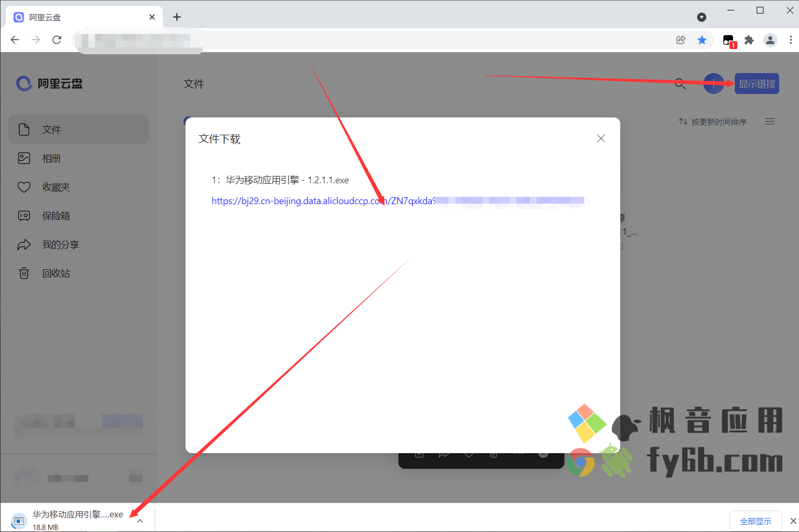Click the search magnifier icon
Image resolution: width=799 pixels, height=532 pixels.
point(680,84)
